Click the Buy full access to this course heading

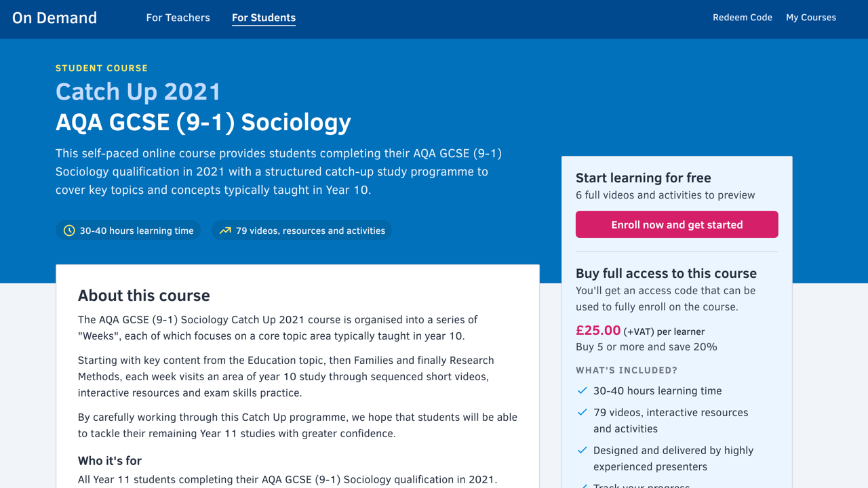666,273
